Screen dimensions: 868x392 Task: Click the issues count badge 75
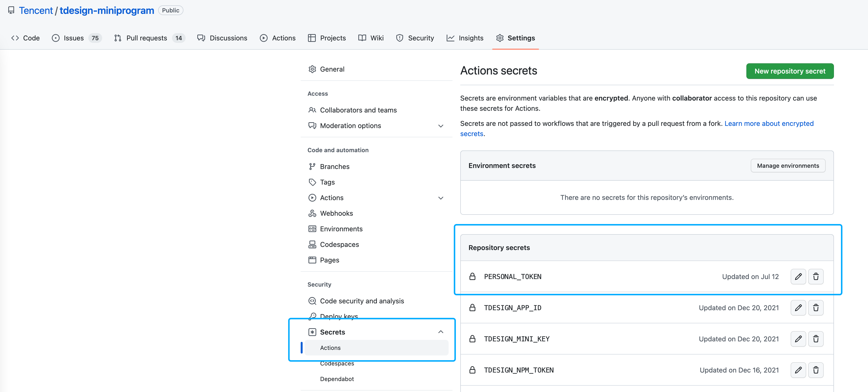[x=95, y=38]
